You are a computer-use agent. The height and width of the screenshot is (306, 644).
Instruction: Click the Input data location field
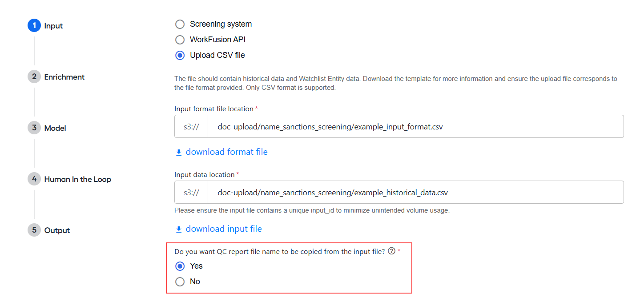[399, 192]
